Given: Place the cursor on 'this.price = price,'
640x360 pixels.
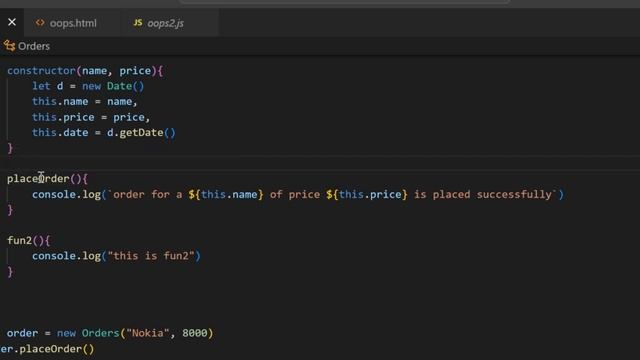Looking at the screenshot, I should (x=91, y=117).
